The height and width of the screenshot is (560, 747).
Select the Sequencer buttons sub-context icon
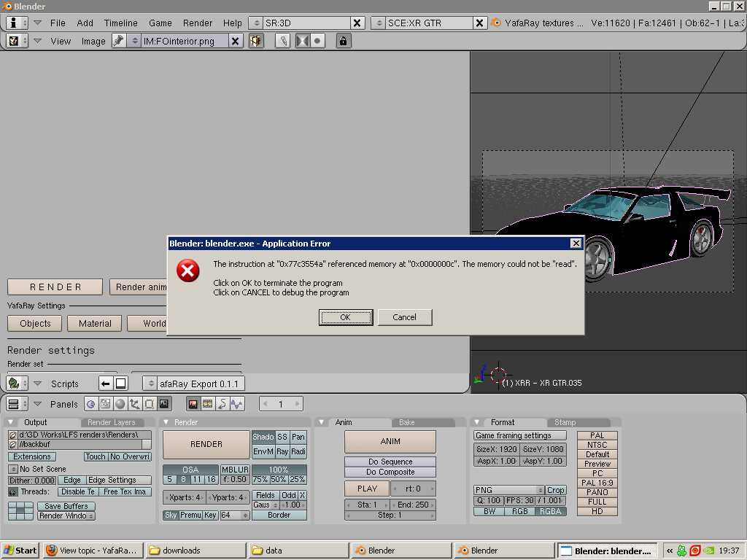coord(208,404)
